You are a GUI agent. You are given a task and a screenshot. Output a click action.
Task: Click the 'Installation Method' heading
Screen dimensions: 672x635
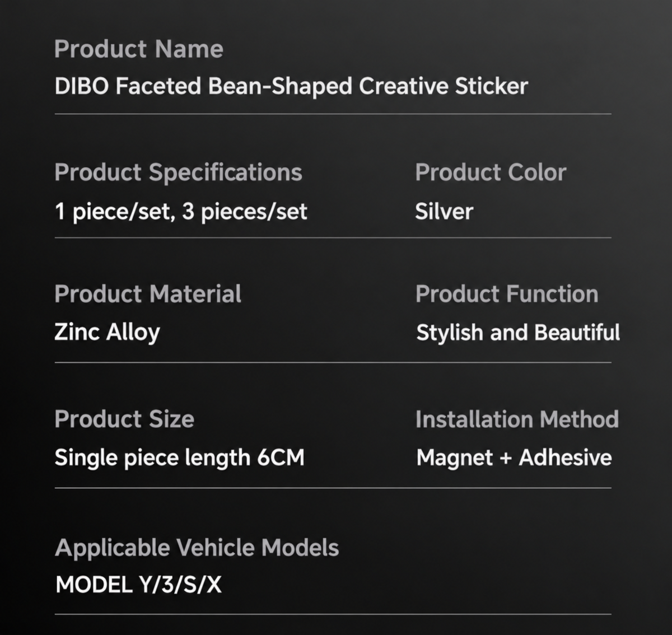[x=517, y=419]
